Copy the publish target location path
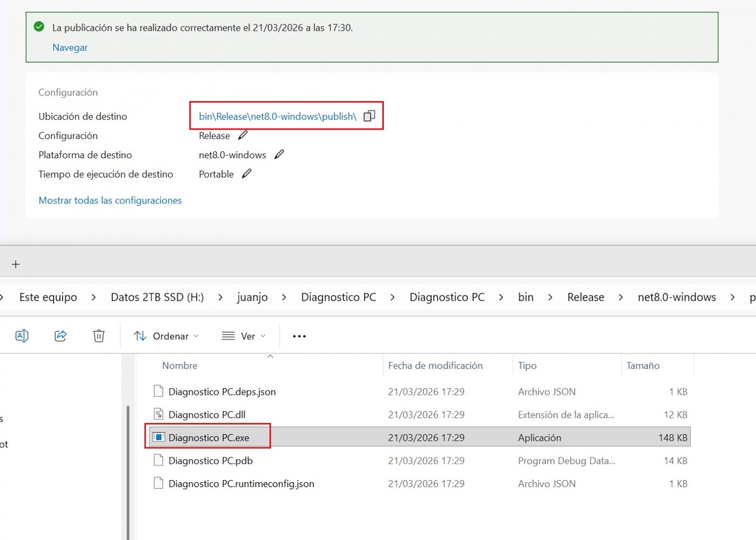Viewport: 756px width, 540px height. point(369,116)
